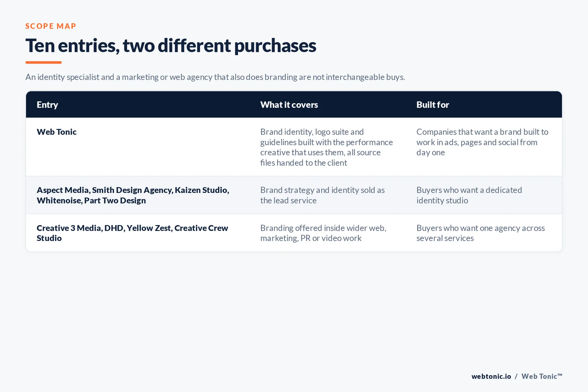Select the Aspect Media, Smith Design Agency entry
588x392 pixels.
click(133, 195)
